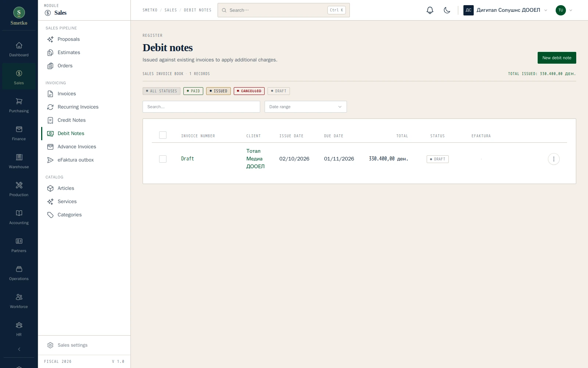This screenshot has width=588, height=368.
Task: Go to Invoices in sidebar
Action: coord(84,94)
